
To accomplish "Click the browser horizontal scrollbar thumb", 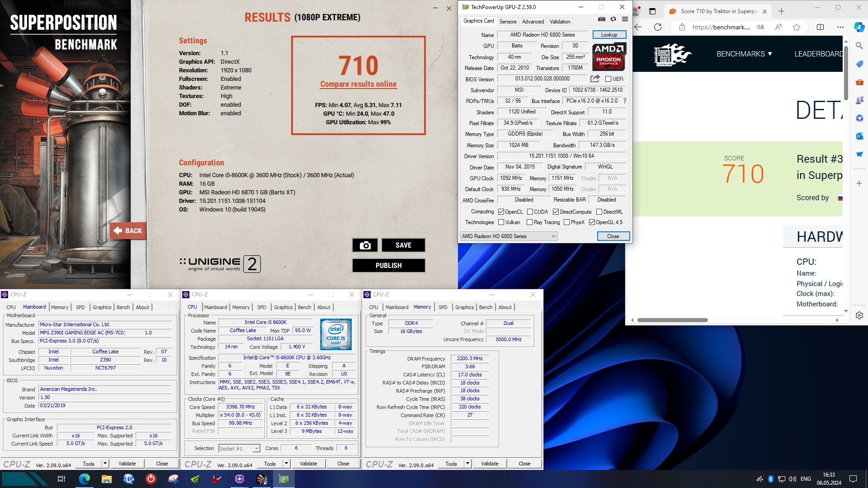I will [x=672, y=320].
